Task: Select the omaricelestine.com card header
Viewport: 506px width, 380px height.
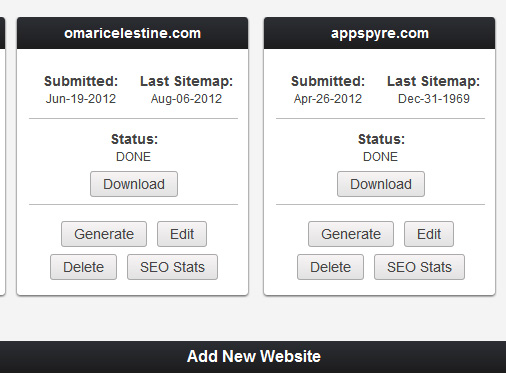Action: pos(132,33)
